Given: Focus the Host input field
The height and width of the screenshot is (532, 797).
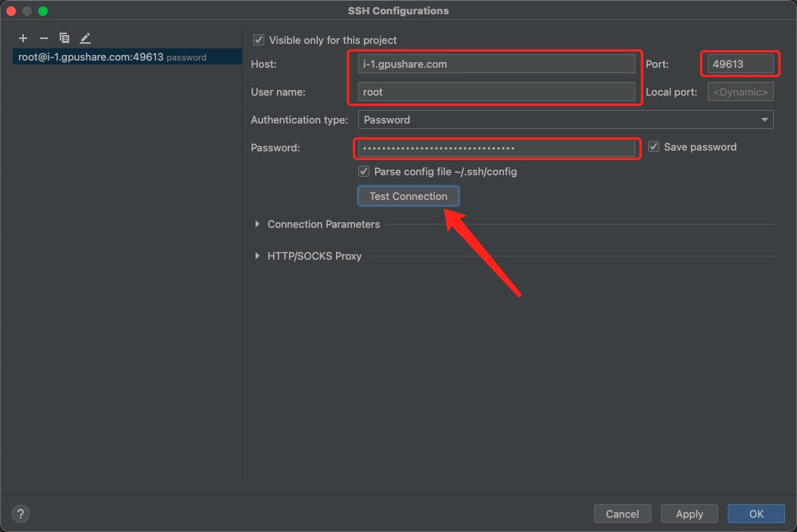Looking at the screenshot, I should (x=496, y=64).
